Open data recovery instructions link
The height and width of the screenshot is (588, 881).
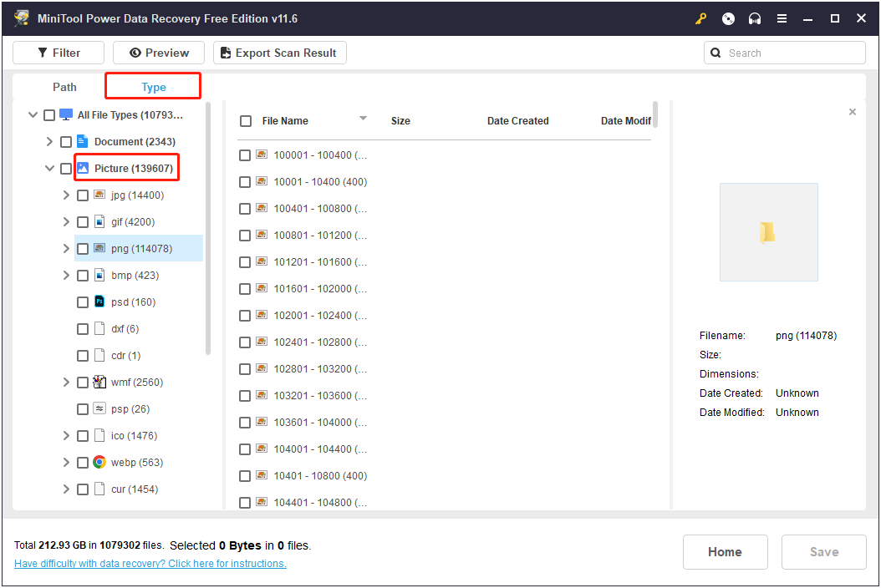(150, 563)
